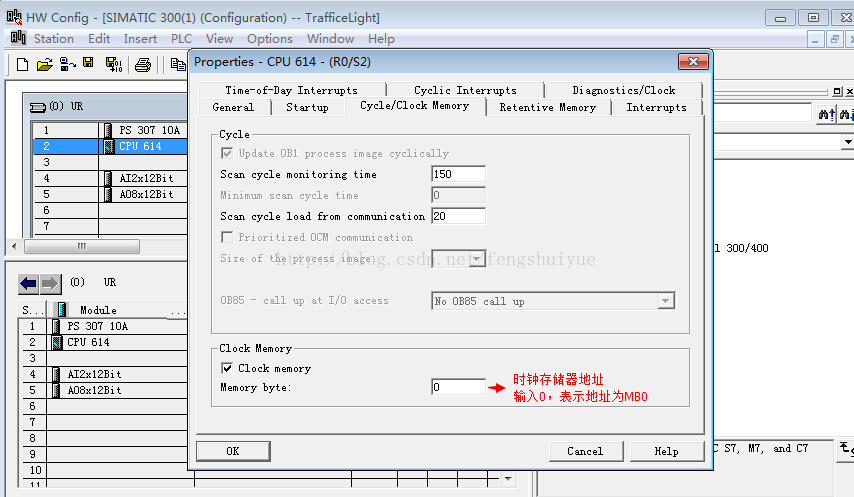Switch to the Cyclic Interrupts tab
Image resolution: width=854 pixels, height=497 pixels.
click(x=465, y=90)
